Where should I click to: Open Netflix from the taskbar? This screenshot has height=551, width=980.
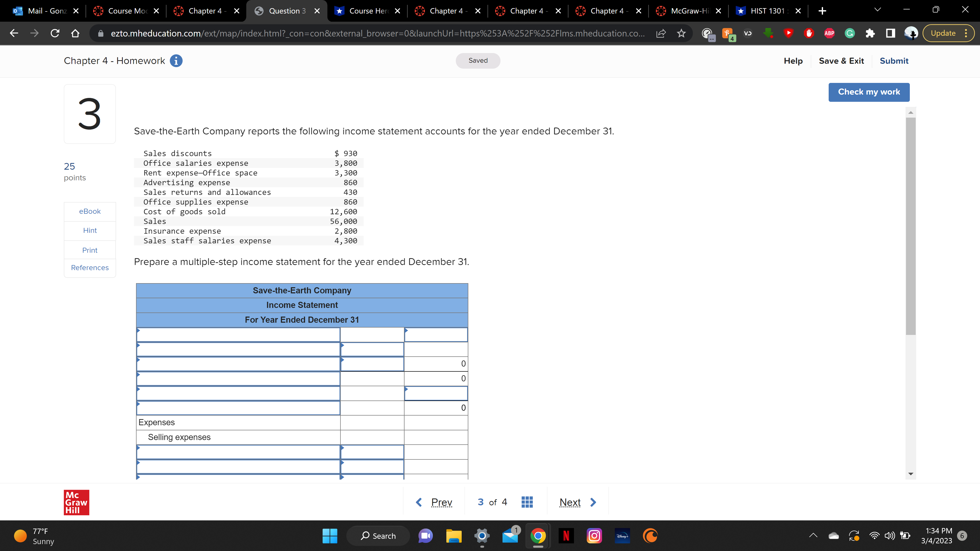566,536
